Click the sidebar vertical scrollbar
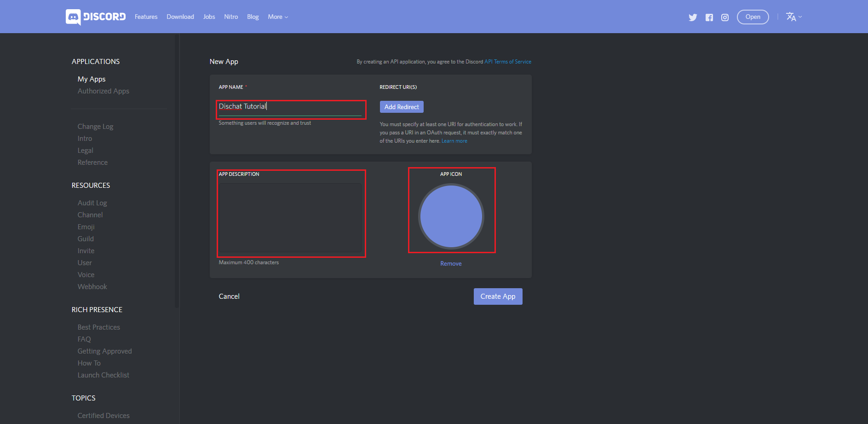The width and height of the screenshot is (868, 424). [177, 170]
